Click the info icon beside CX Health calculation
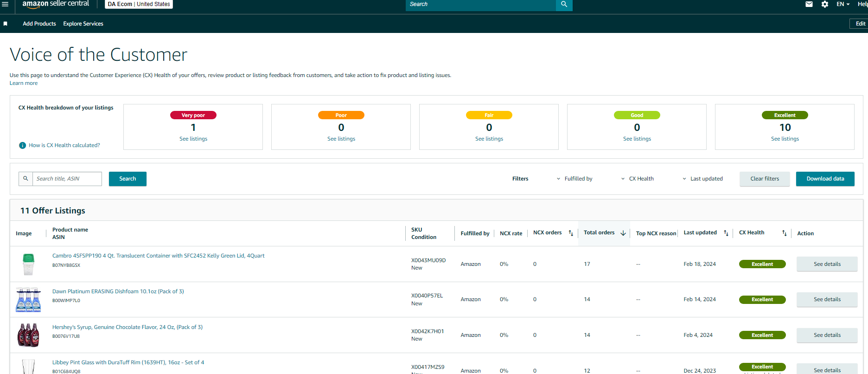The width and height of the screenshot is (868, 374). pyautogui.click(x=22, y=145)
